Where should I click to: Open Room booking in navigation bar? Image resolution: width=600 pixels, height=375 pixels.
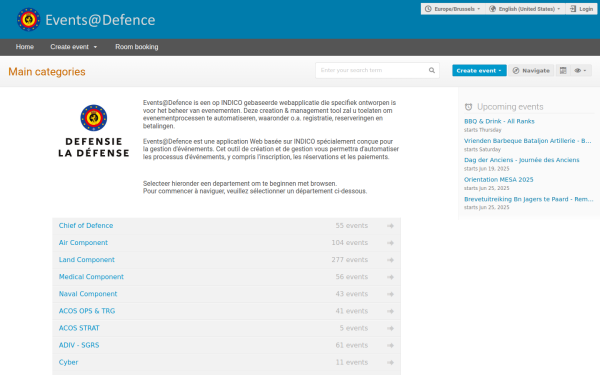click(x=137, y=47)
